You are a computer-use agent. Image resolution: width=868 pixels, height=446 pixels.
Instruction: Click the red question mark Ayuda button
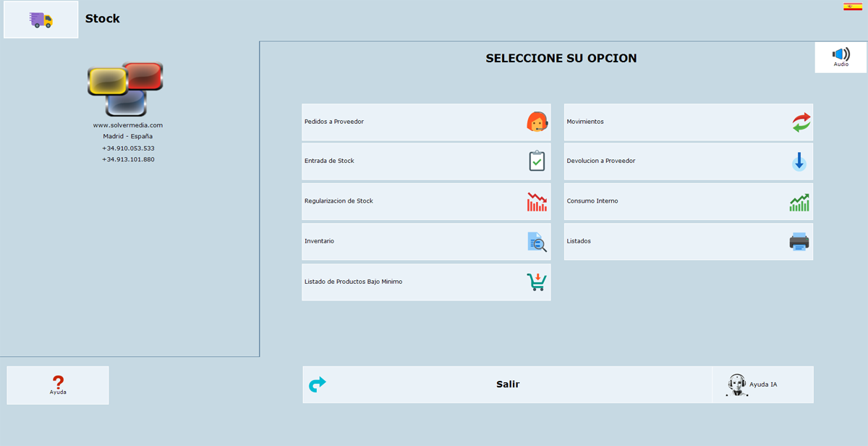(58, 384)
